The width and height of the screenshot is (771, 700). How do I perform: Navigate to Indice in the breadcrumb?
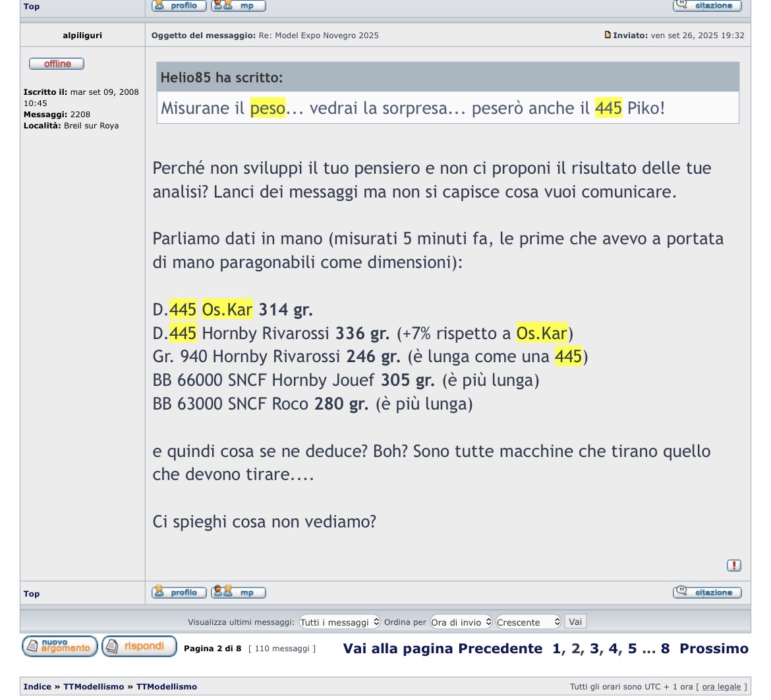(38, 687)
